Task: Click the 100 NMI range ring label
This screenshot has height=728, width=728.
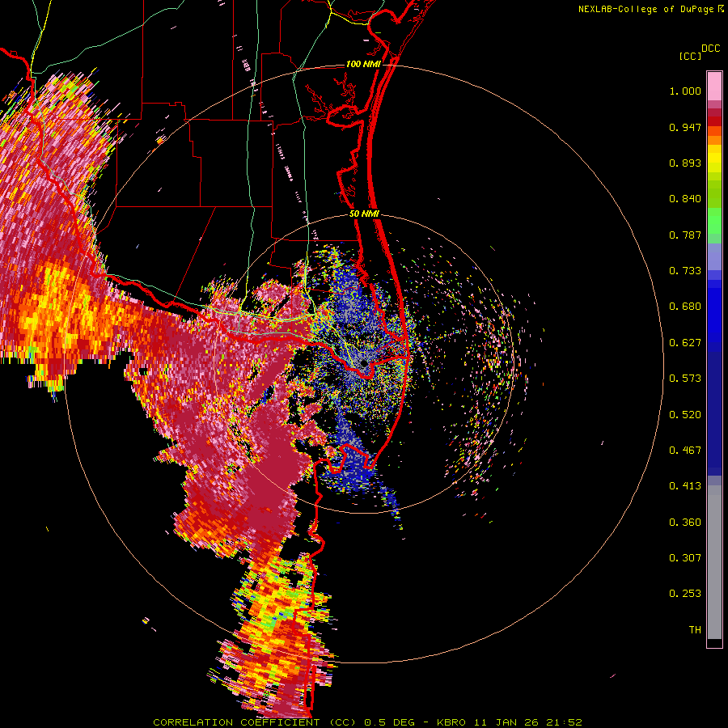Action: point(363,64)
